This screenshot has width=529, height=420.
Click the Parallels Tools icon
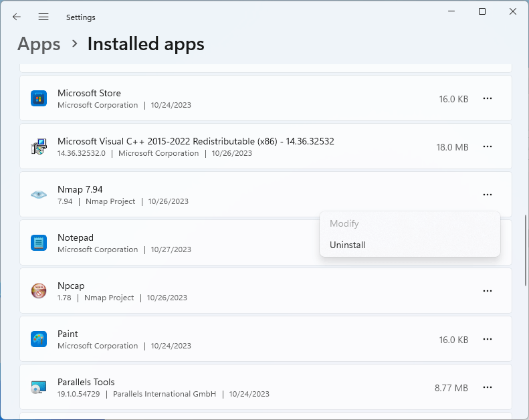click(39, 387)
